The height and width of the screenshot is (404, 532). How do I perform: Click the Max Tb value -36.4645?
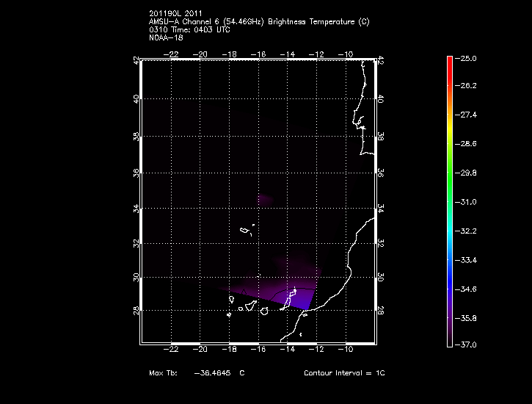[x=211, y=373]
